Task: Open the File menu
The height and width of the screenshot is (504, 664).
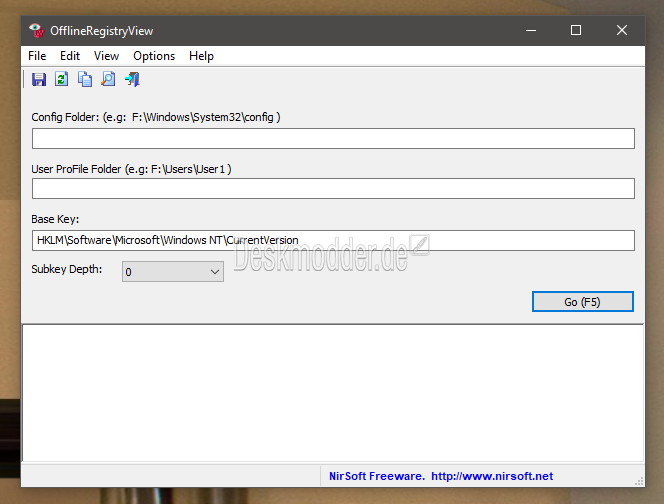Action: (37, 56)
